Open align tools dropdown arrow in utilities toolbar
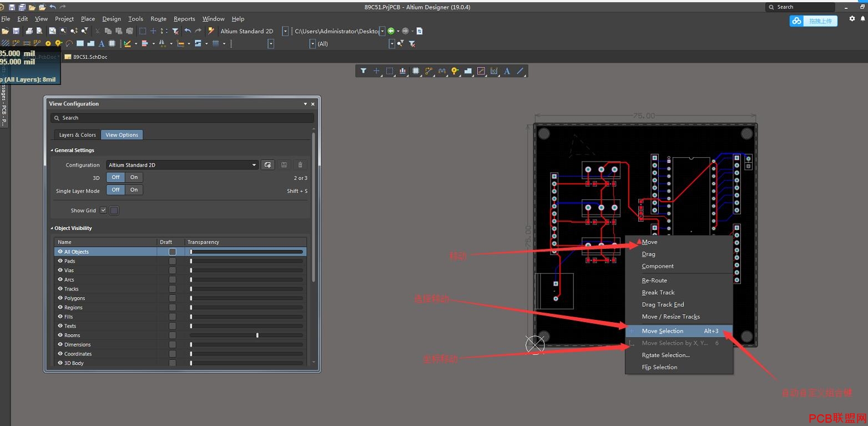 [154, 43]
